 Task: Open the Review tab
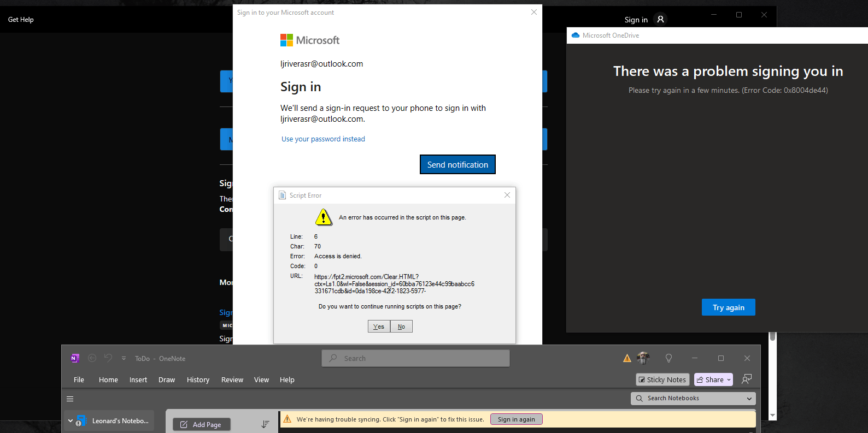coord(232,379)
